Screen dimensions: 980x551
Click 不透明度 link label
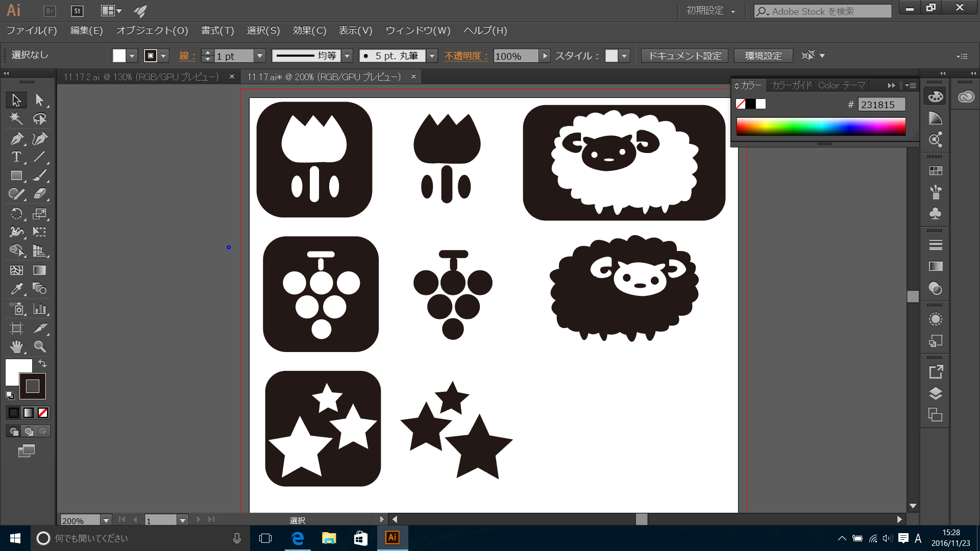tap(466, 56)
